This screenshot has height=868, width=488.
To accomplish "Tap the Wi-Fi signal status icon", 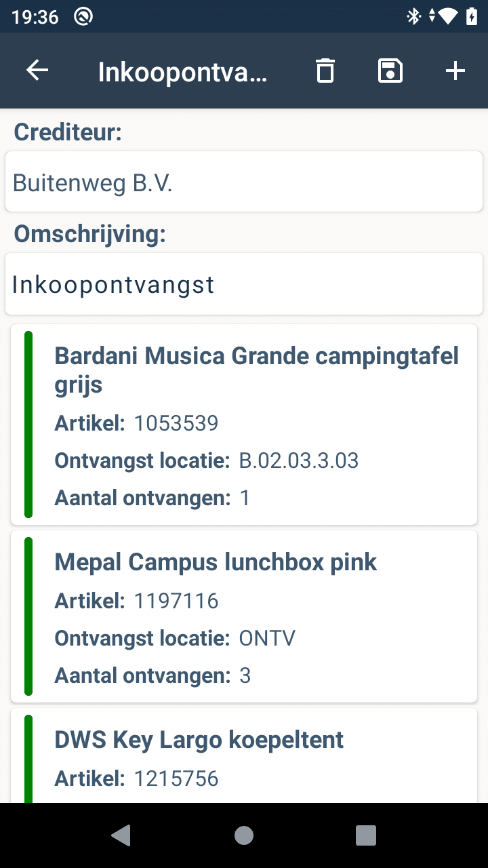I will [x=448, y=16].
